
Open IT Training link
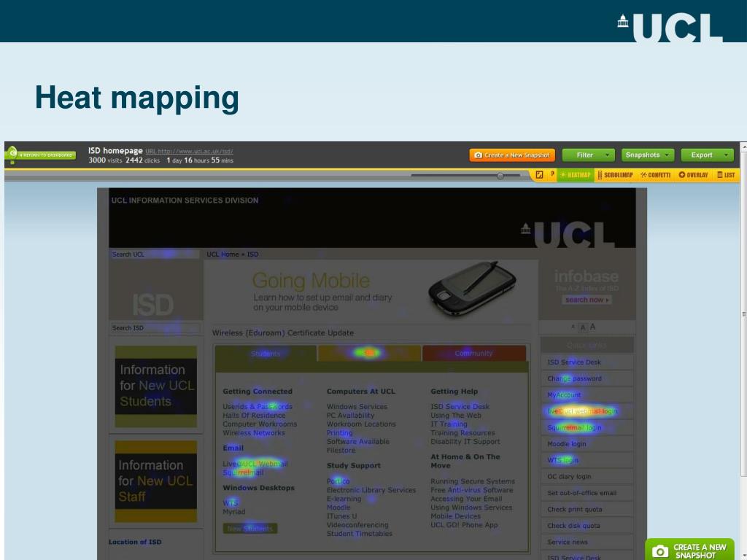click(x=449, y=424)
